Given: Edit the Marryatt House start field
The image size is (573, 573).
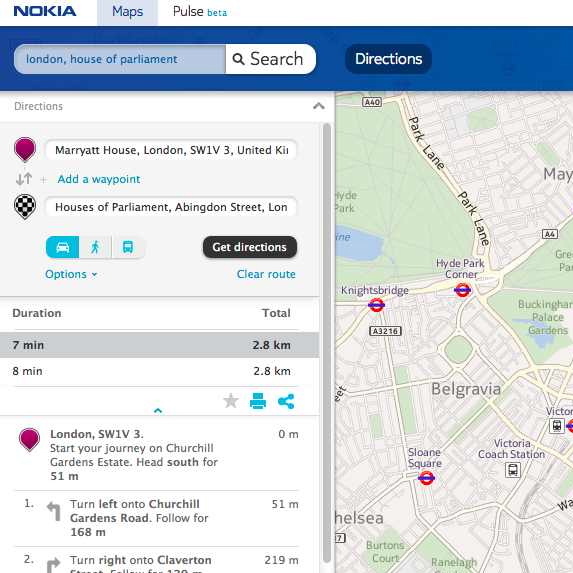Looking at the screenshot, I should [x=171, y=150].
